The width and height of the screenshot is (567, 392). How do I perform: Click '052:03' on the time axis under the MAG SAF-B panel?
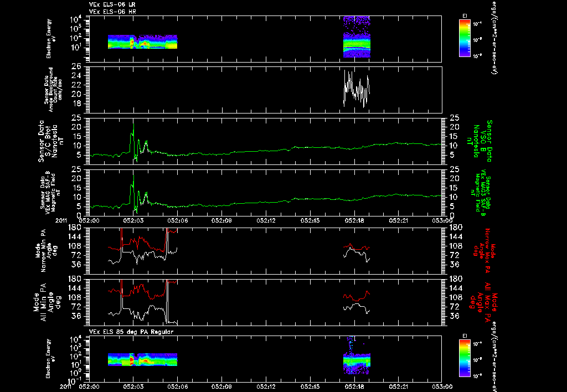click(133, 220)
